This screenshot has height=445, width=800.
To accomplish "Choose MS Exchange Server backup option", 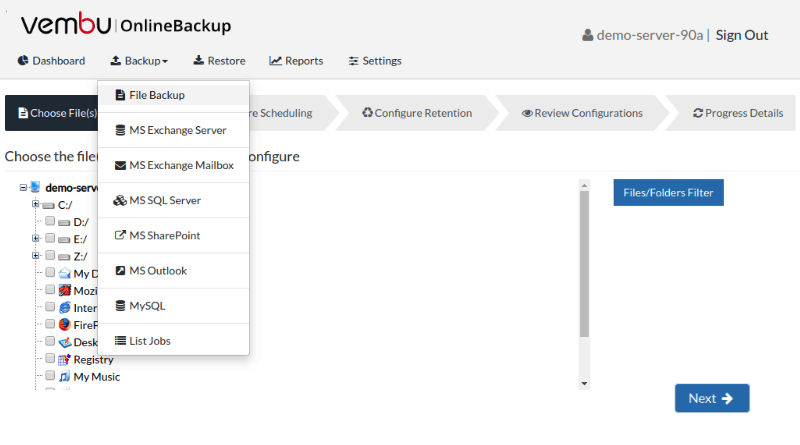I will (x=173, y=130).
